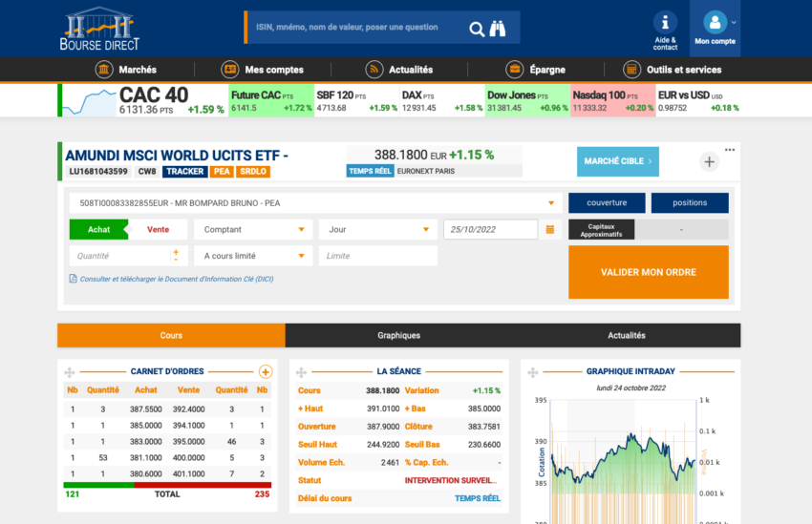Open the Actualités menu in navigation bar
This screenshot has width=812, height=524.
tap(398, 70)
